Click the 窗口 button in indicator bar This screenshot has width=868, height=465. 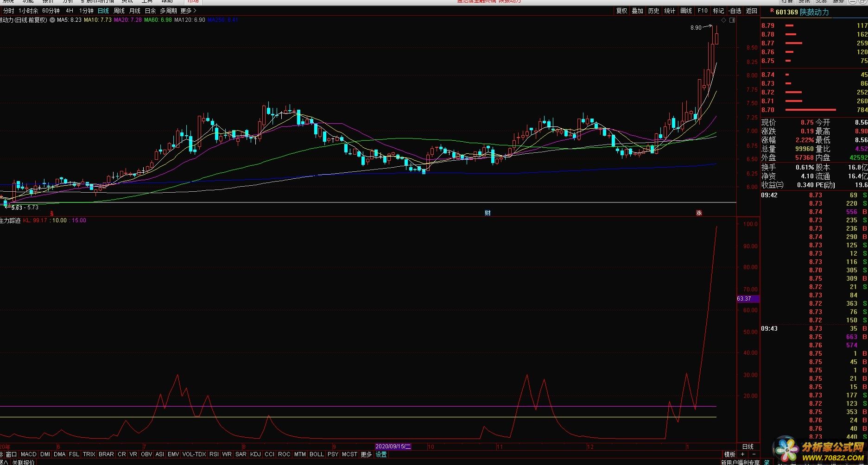[11, 454]
